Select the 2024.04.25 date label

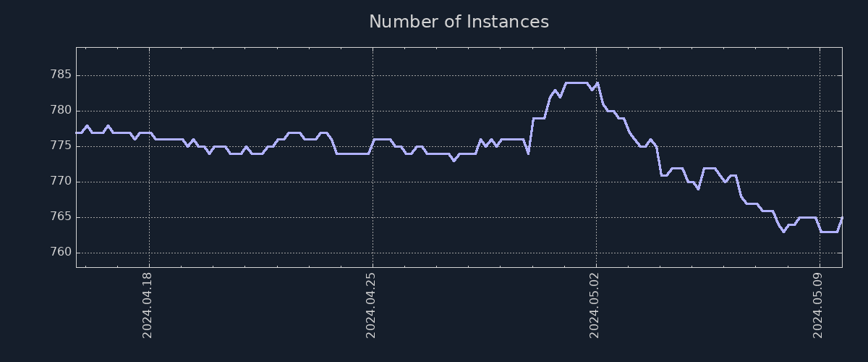(373, 305)
